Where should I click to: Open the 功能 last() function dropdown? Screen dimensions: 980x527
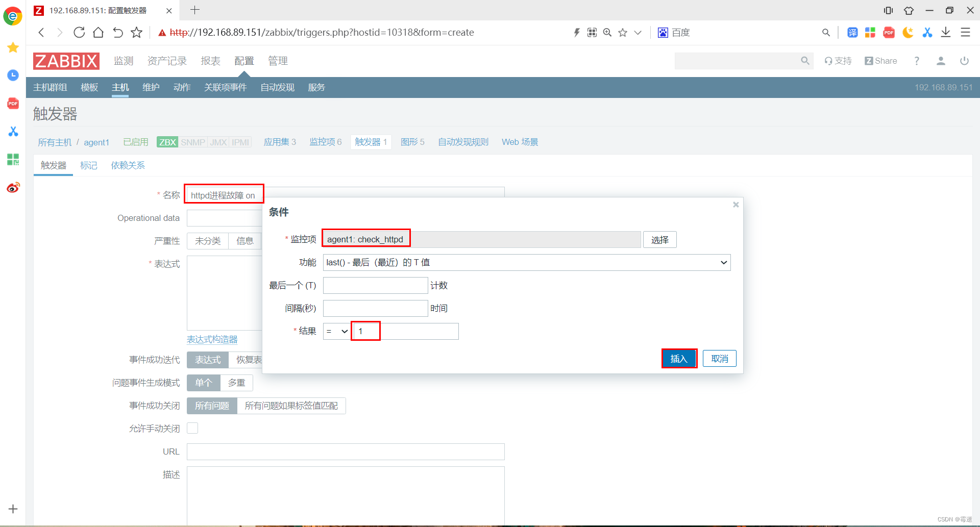coord(527,262)
